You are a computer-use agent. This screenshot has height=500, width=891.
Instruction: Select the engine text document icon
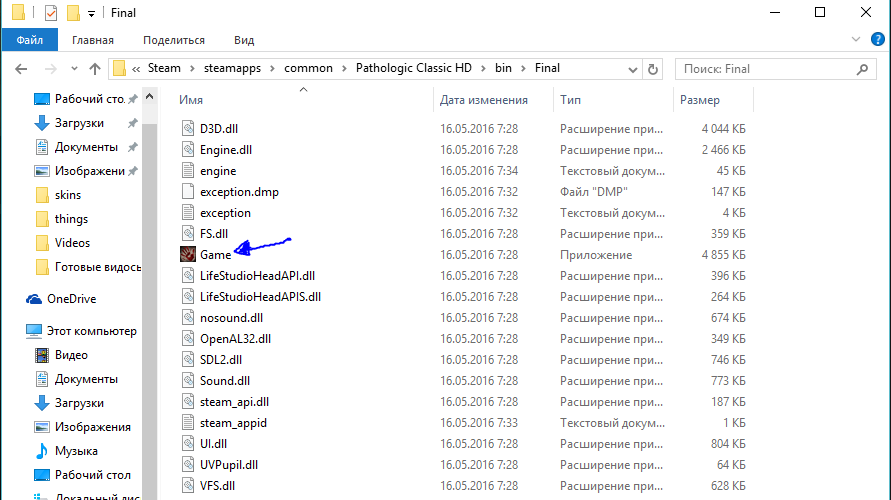pos(188,170)
